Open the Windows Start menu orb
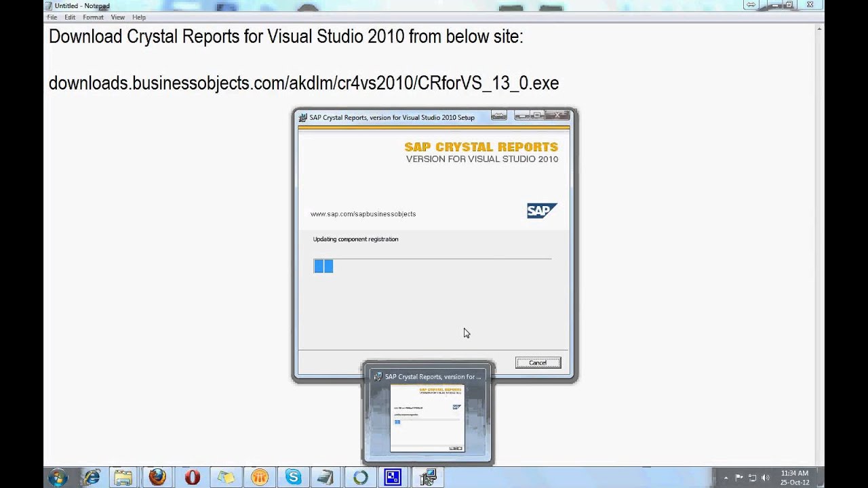The image size is (868, 488). (x=58, y=477)
